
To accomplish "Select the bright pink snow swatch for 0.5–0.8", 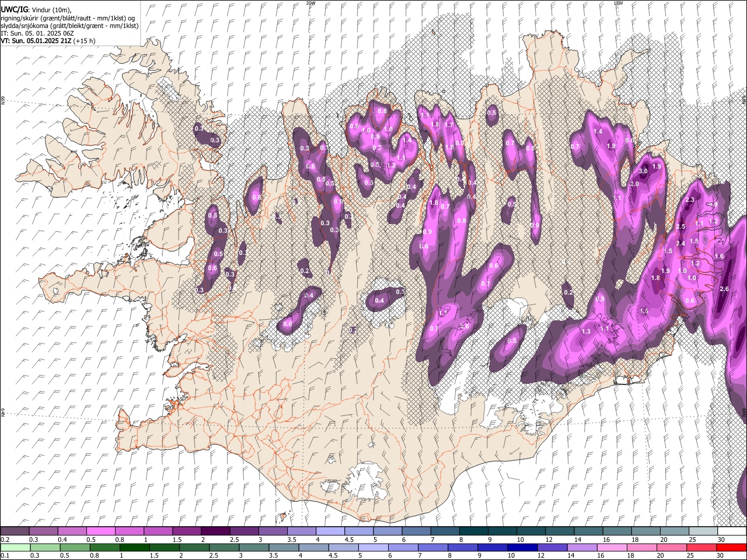I will [x=101, y=531].
